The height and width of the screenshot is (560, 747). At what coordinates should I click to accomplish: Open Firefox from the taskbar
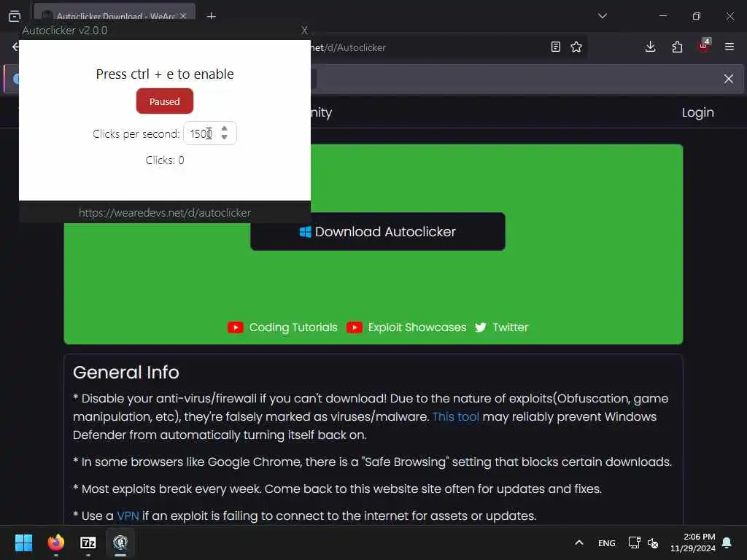click(55, 542)
